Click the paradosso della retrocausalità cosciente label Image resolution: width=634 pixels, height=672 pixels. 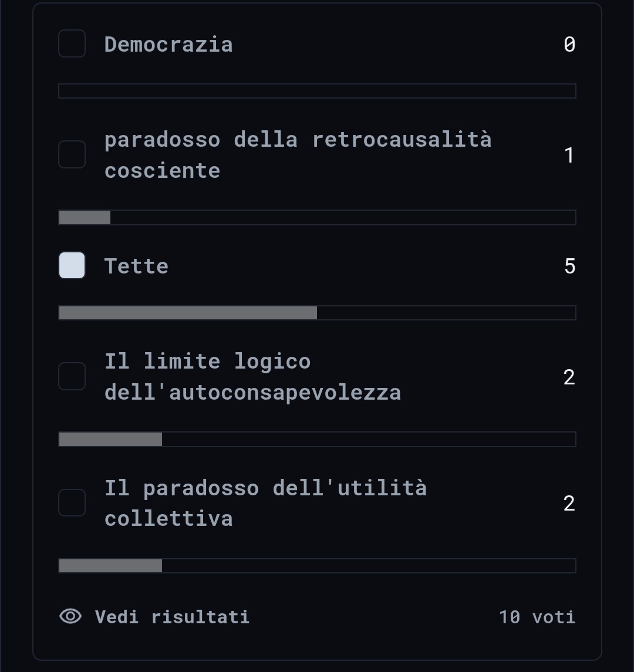[x=298, y=155]
